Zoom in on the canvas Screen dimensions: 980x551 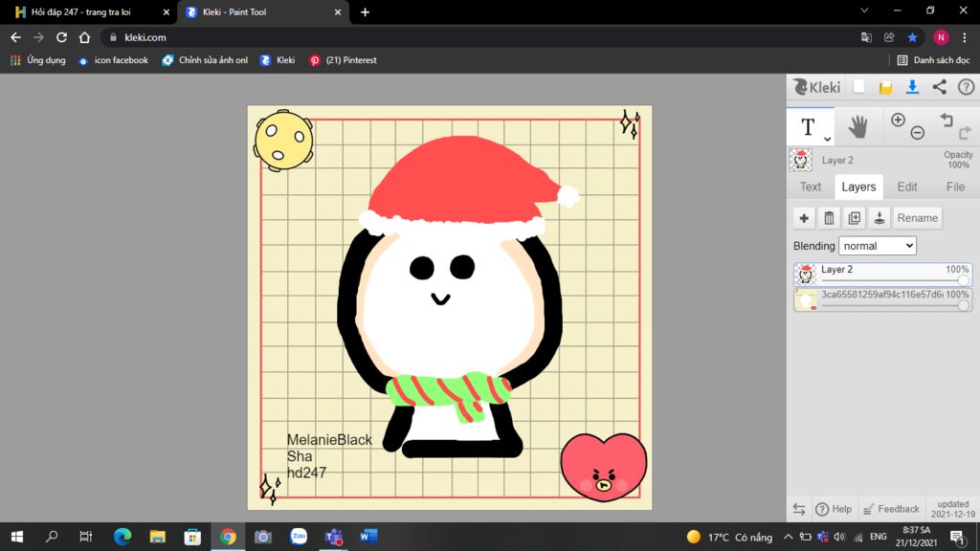tap(898, 120)
